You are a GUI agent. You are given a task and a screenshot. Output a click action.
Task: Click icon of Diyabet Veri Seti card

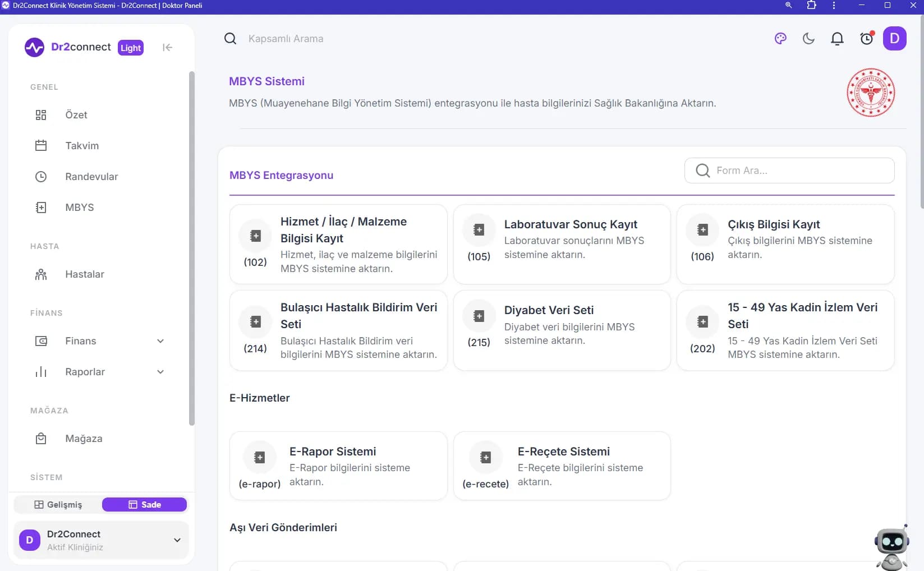point(479,316)
